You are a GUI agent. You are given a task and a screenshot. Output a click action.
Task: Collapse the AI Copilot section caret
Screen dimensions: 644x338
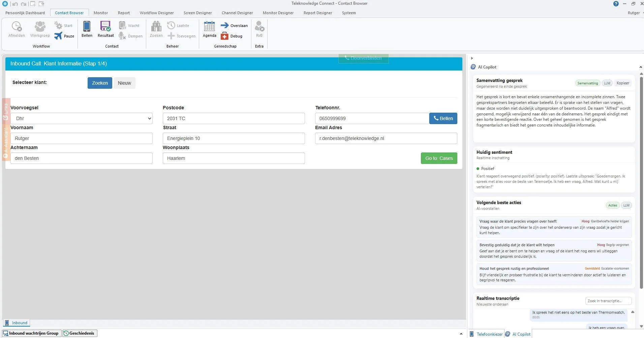coord(641,67)
